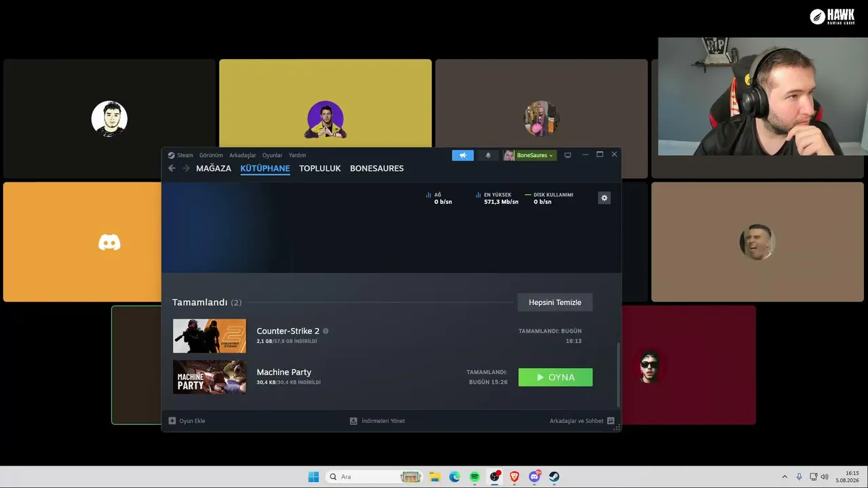Viewport: 868px width, 488px height.
Task: Go to the TOPLULUK tab
Action: pos(320,168)
